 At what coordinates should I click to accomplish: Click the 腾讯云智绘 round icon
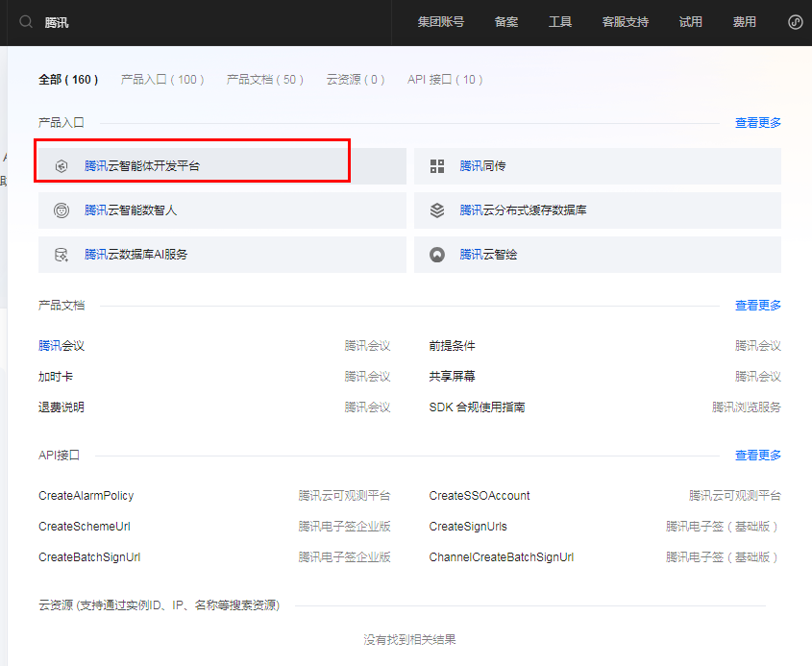pyautogui.click(x=437, y=255)
